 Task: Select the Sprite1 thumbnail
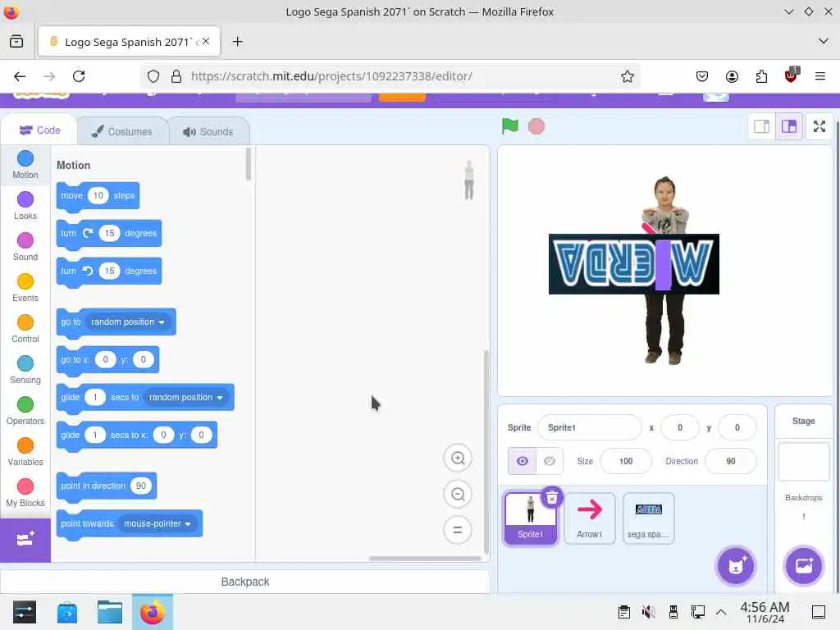coord(531,518)
